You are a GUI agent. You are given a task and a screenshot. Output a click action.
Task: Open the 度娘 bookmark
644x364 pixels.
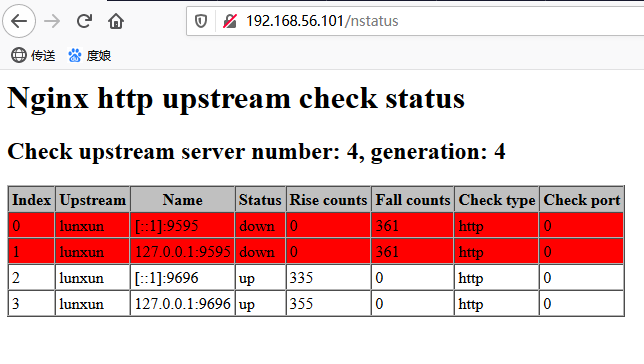pyautogui.click(x=90, y=55)
